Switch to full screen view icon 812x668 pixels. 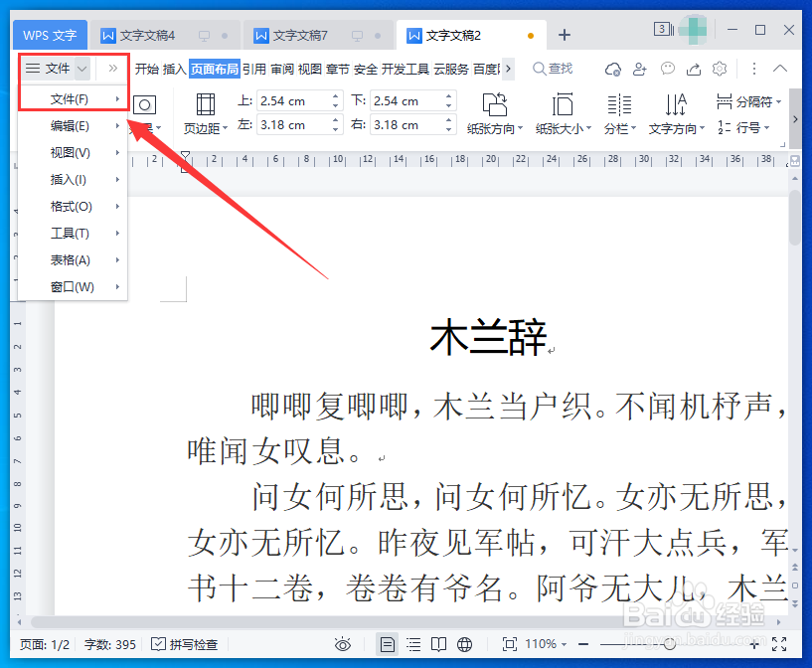point(508,644)
